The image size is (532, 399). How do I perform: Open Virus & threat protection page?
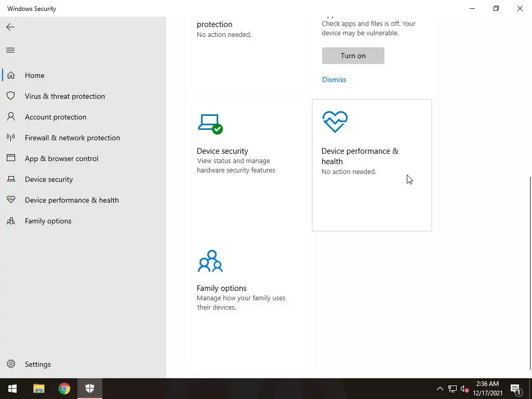click(x=65, y=96)
